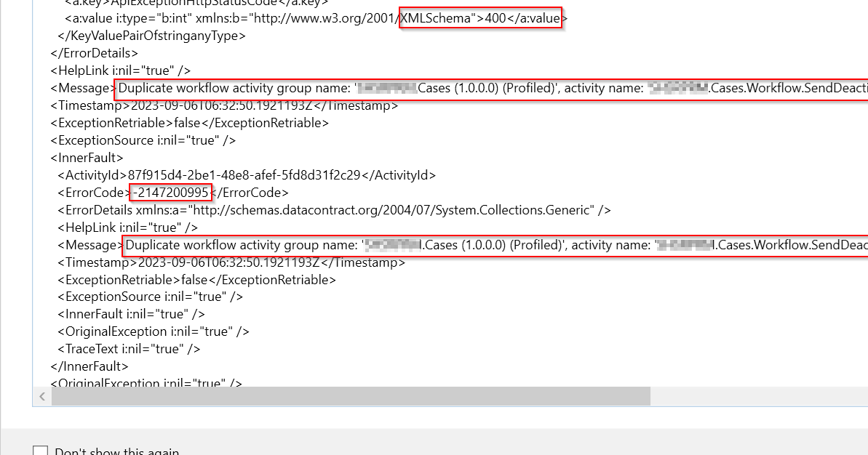
Task: Click the Timestamp line inside InnerFault
Action: point(231,262)
